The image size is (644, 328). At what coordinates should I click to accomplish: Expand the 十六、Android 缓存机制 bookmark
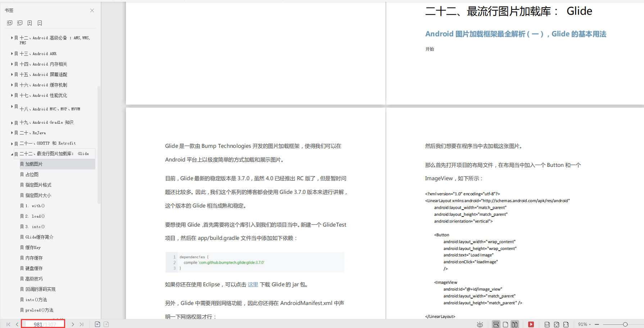(x=12, y=85)
